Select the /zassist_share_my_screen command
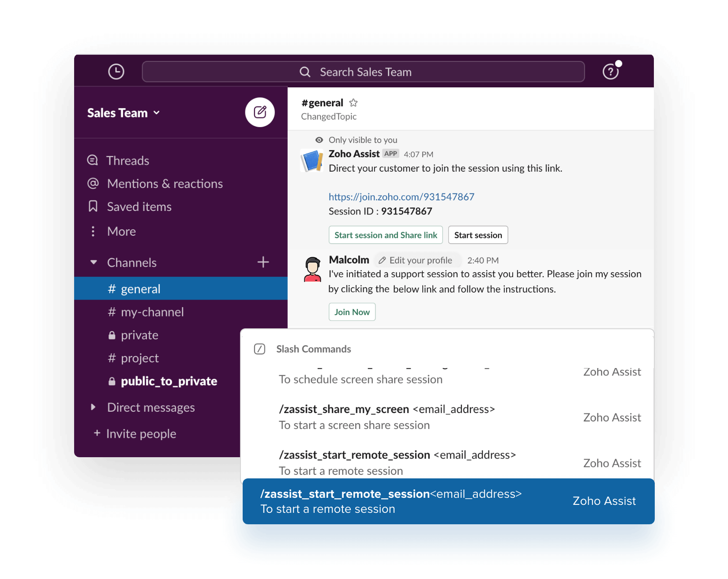 pos(448,417)
